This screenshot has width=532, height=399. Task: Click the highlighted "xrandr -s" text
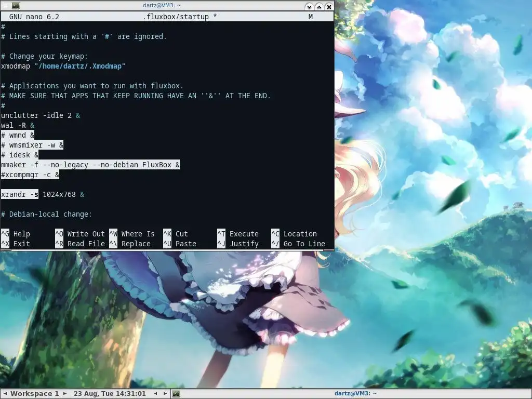point(20,194)
